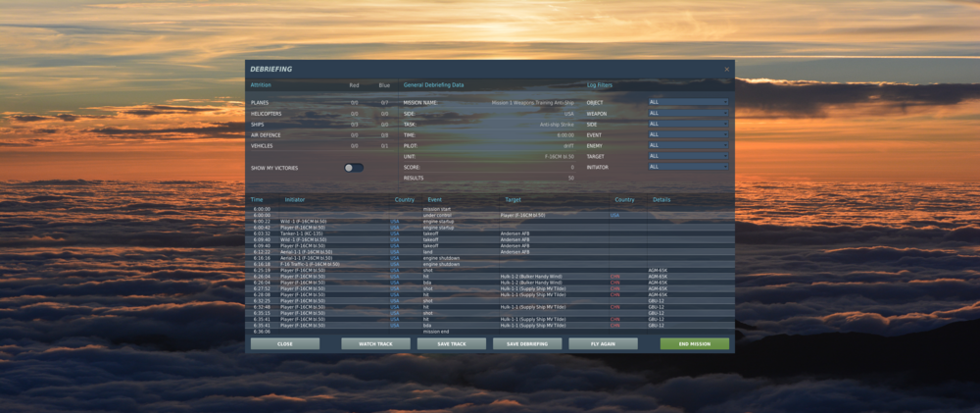Image resolution: width=980 pixels, height=413 pixels.
Task: Click the VEHICLES attrition row label
Action: tap(262, 146)
